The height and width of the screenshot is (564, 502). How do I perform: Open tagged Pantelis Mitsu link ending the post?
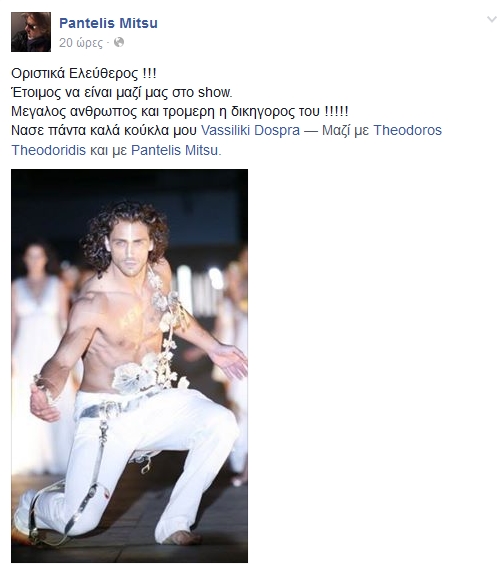(x=175, y=150)
